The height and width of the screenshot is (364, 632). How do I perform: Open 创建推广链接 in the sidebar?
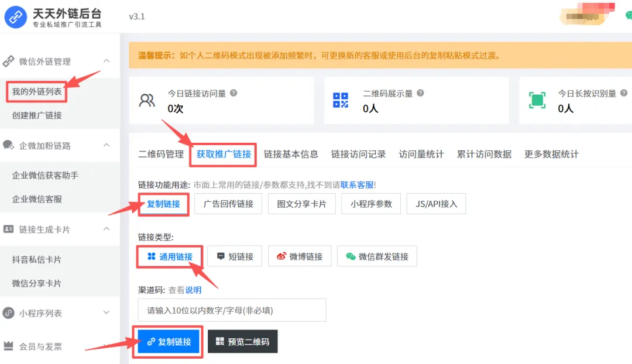(x=37, y=116)
